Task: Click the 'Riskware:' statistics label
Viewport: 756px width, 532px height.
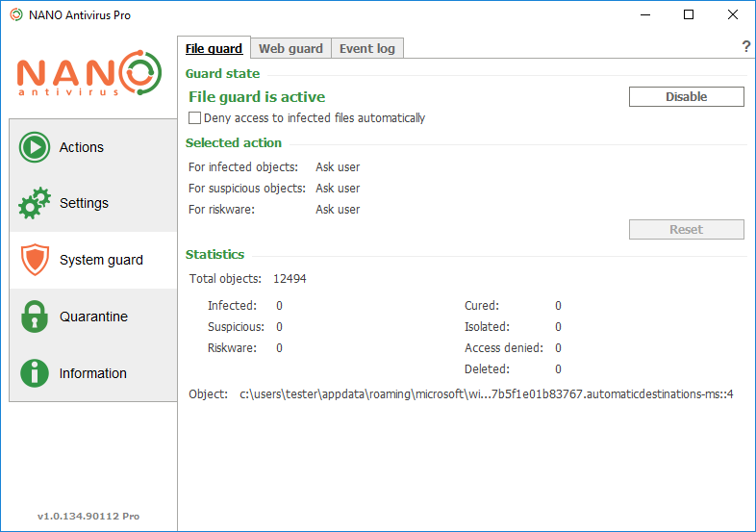Action: [232, 348]
